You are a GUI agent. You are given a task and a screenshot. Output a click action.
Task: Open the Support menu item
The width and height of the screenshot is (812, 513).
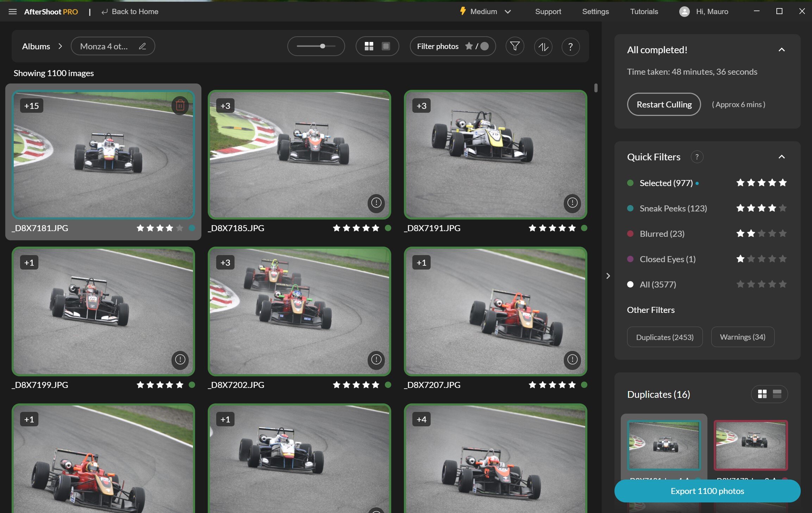(548, 12)
